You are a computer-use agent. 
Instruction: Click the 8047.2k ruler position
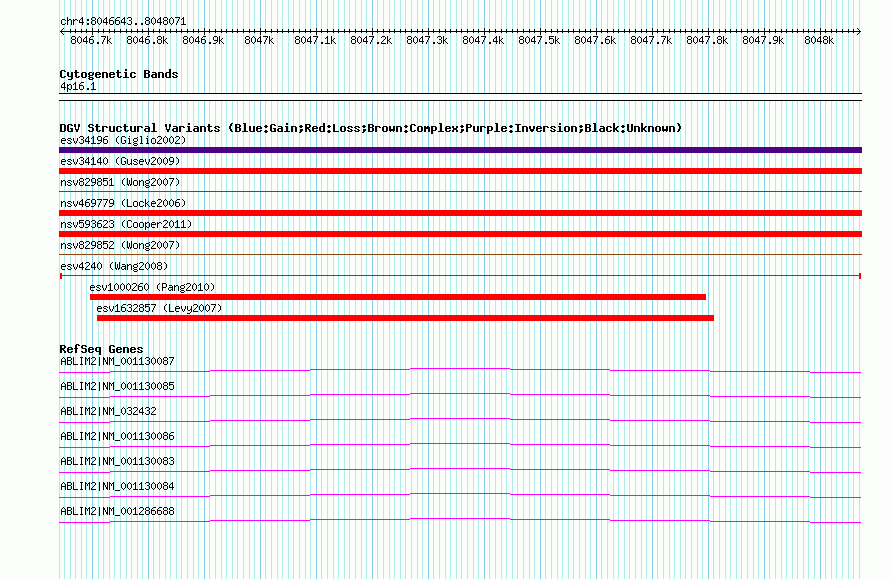tap(371, 40)
